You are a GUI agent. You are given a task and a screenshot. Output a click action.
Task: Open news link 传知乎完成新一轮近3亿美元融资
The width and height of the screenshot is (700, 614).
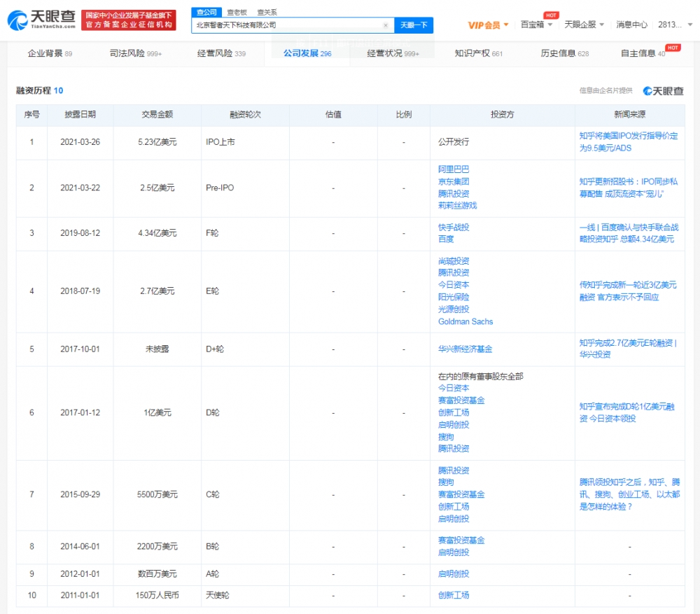(628, 291)
